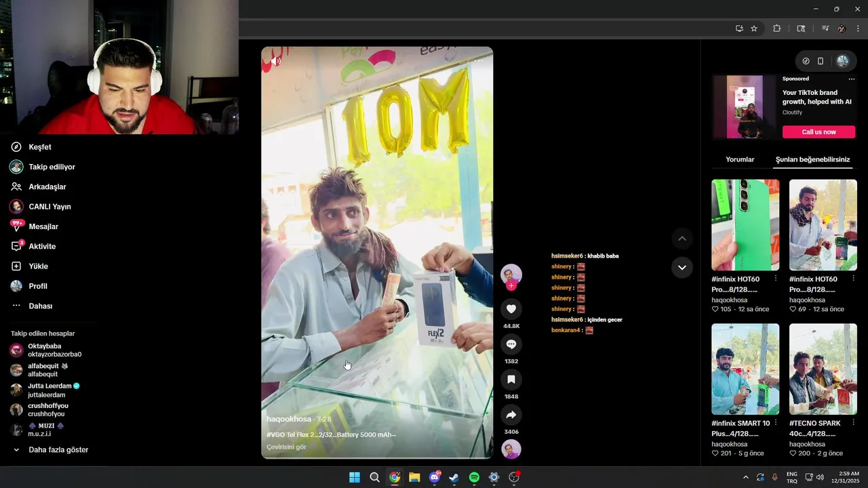Screen dimensions: 868x488
Task: Open options for infinix HOT60 105-likes card
Action: pyautogui.click(x=775, y=279)
